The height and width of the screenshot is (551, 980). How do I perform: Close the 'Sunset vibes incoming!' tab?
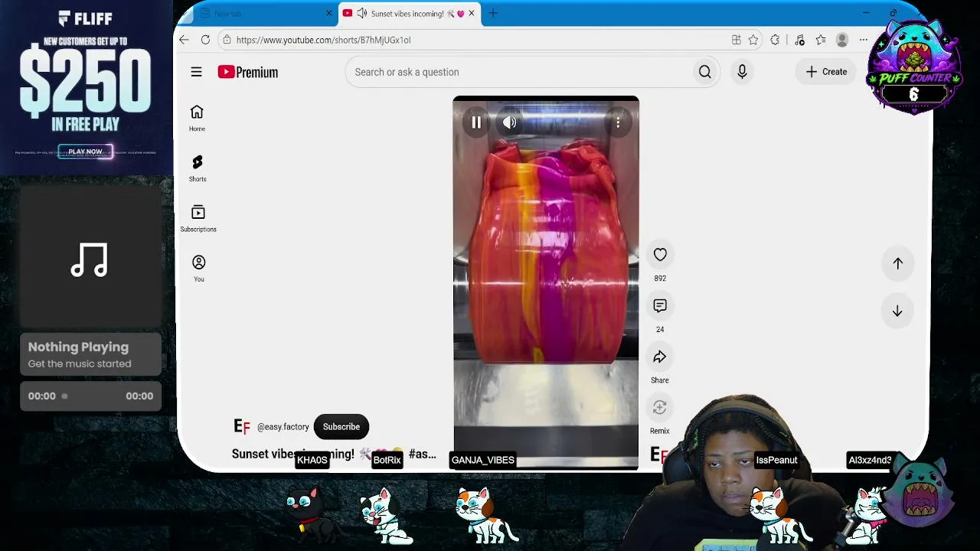(472, 13)
